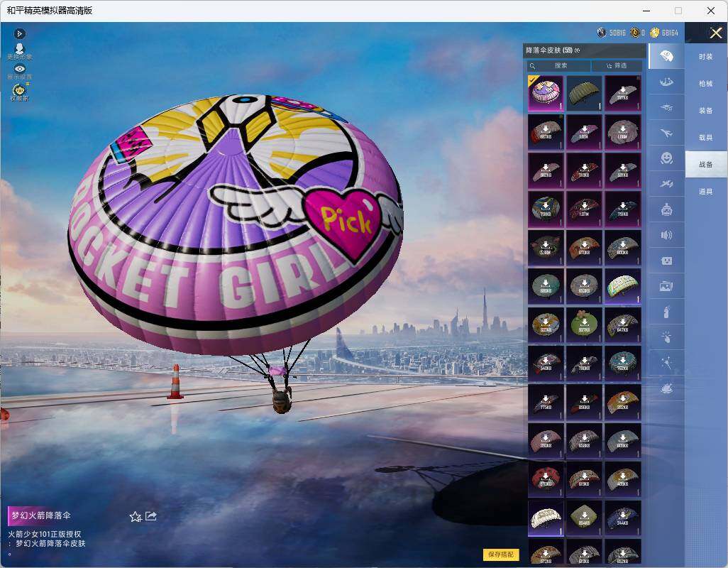Open the airplane icon category
The image size is (728, 568).
pyautogui.click(x=666, y=133)
